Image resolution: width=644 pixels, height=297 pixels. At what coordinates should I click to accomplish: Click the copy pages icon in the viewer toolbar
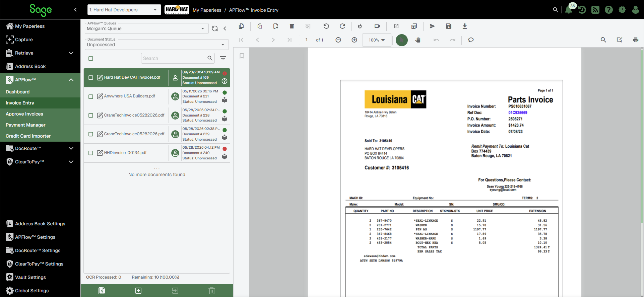point(241,26)
